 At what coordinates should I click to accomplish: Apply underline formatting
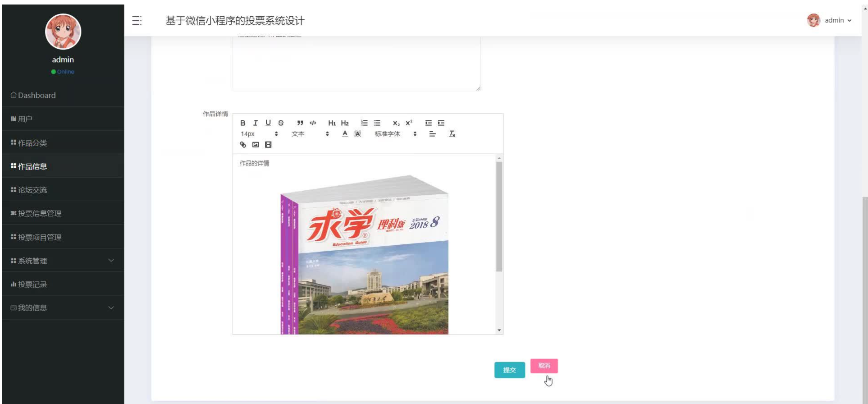(268, 123)
